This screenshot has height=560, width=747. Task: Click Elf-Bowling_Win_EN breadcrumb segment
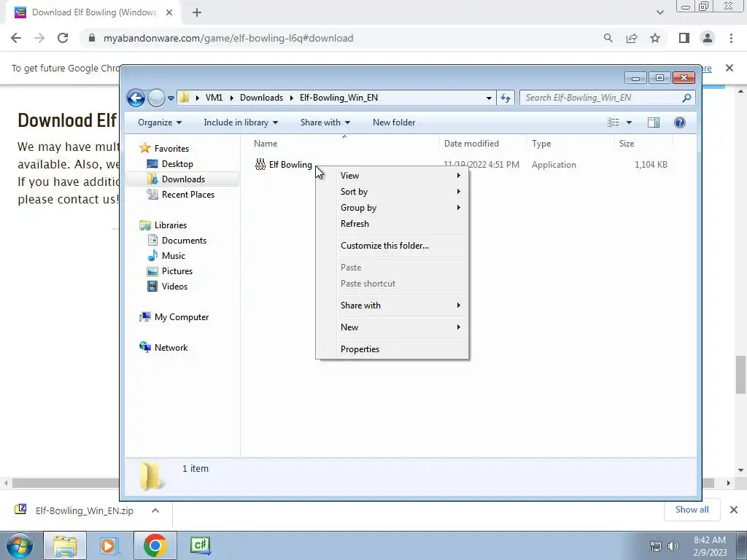[x=338, y=98]
